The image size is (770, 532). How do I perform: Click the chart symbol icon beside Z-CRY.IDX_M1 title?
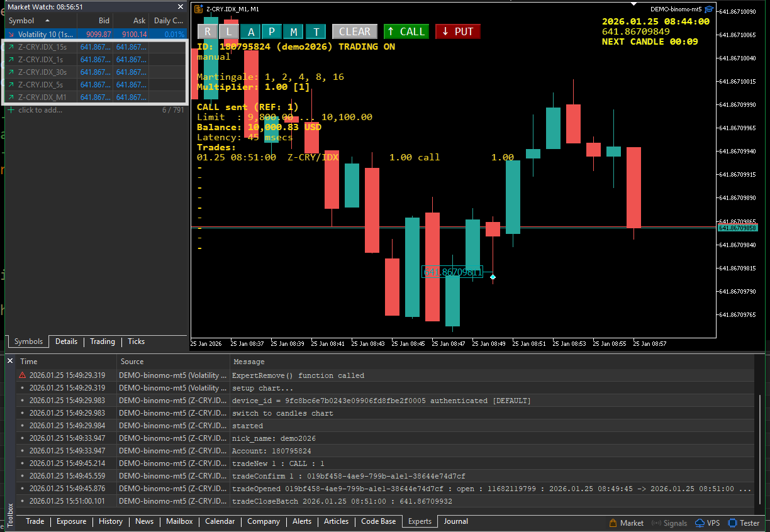[x=199, y=9]
